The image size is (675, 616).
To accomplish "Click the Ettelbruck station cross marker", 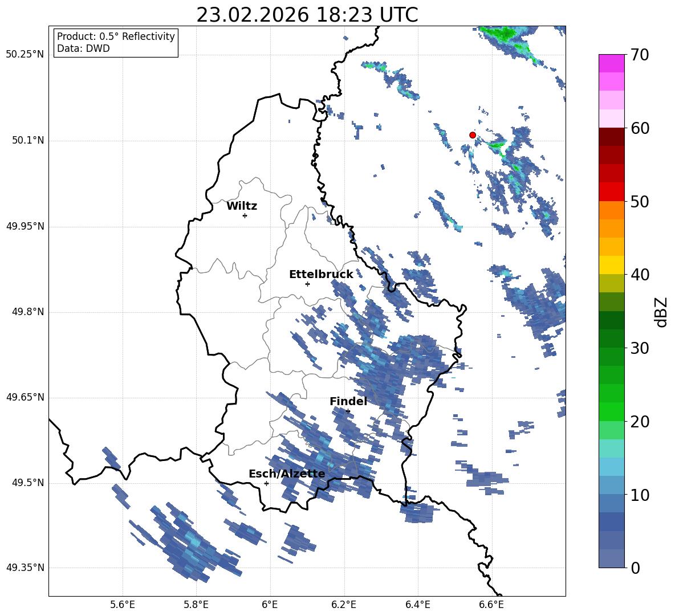I will (307, 284).
